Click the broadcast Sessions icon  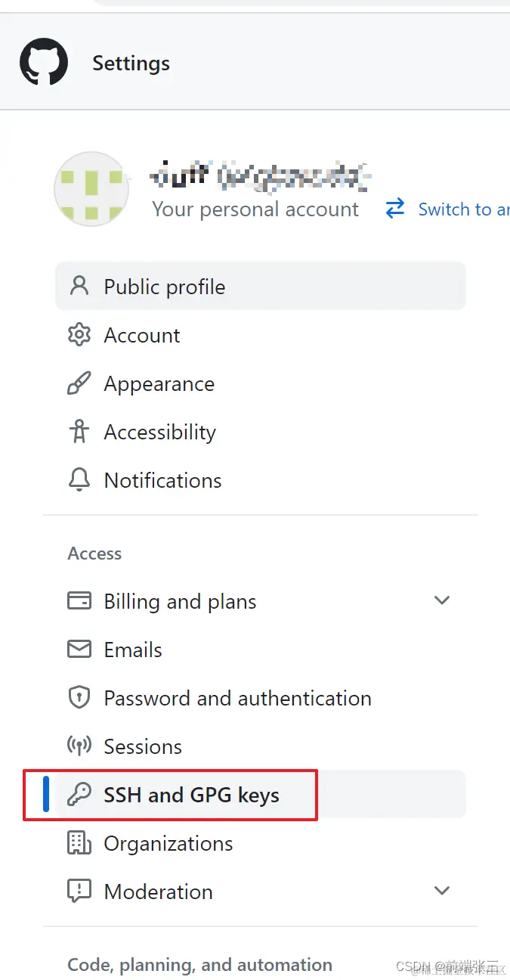tap(79, 746)
